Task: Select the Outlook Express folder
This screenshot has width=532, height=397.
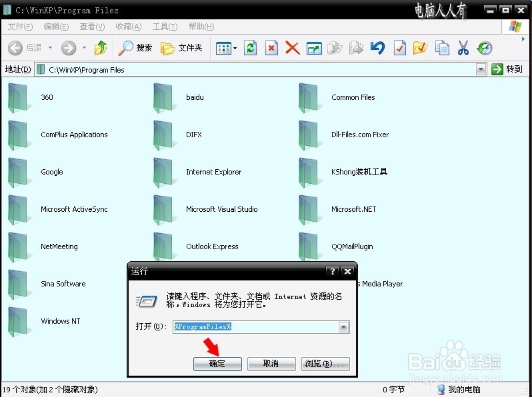Action: click(196, 247)
